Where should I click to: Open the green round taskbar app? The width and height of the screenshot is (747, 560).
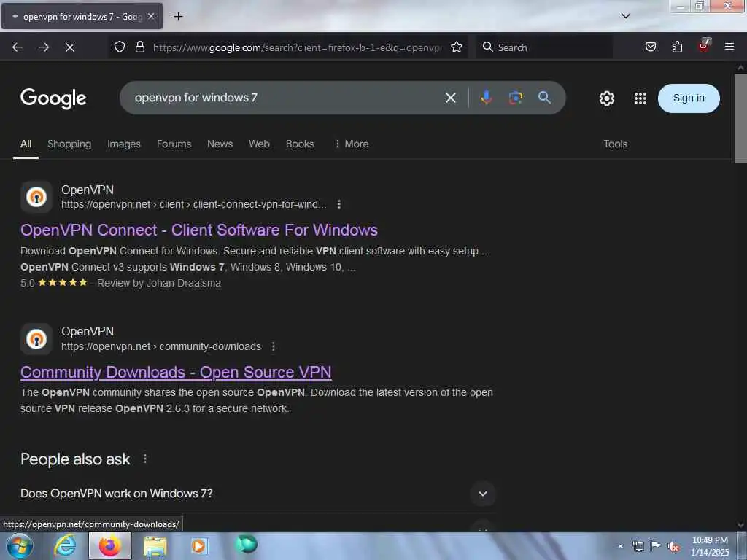pos(247,544)
